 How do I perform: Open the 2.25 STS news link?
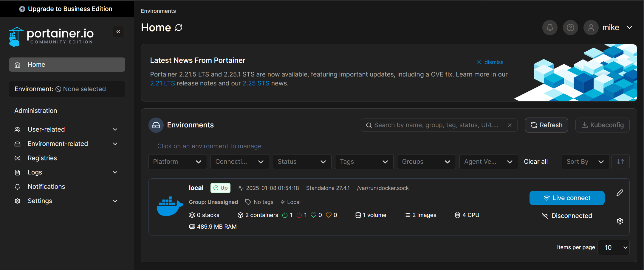(256, 83)
